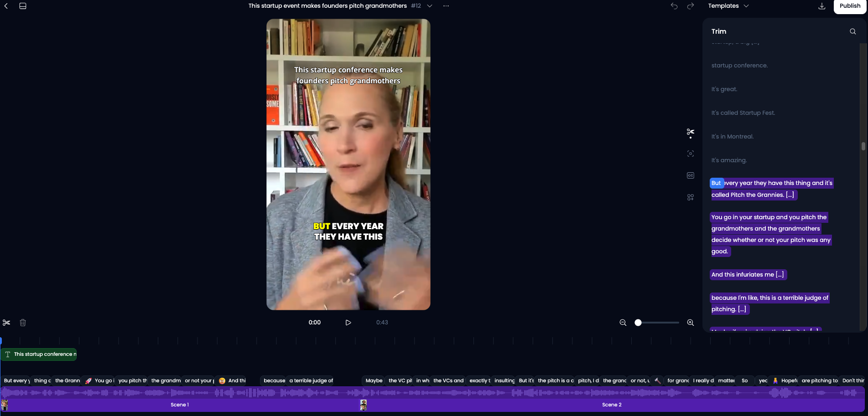
Task: Select the 'the Grann' caption chip
Action: pos(68,380)
